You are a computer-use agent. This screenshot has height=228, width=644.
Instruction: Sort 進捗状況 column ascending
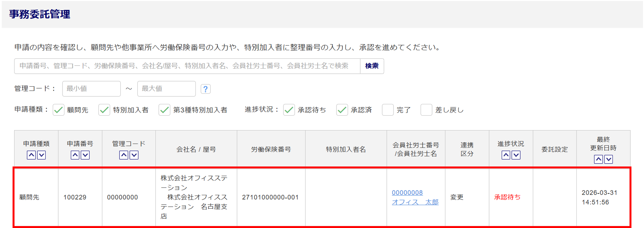click(x=506, y=155)
